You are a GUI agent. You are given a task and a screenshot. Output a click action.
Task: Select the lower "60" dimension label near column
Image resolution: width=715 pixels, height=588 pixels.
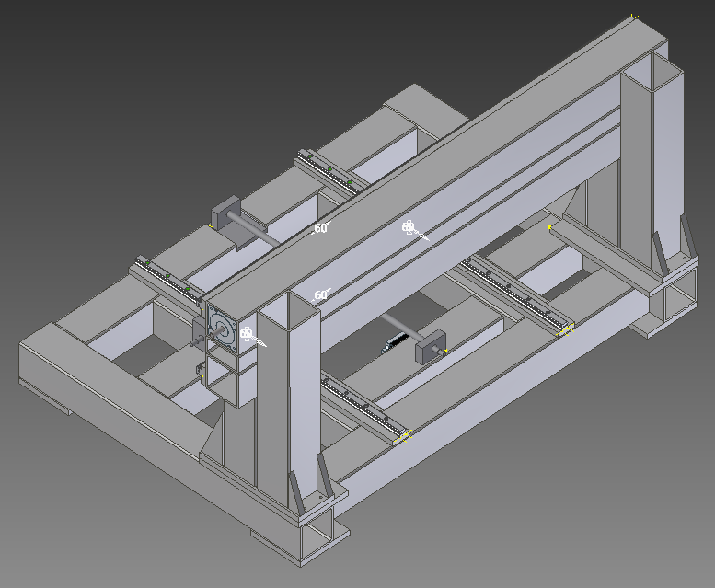[321, 294]
